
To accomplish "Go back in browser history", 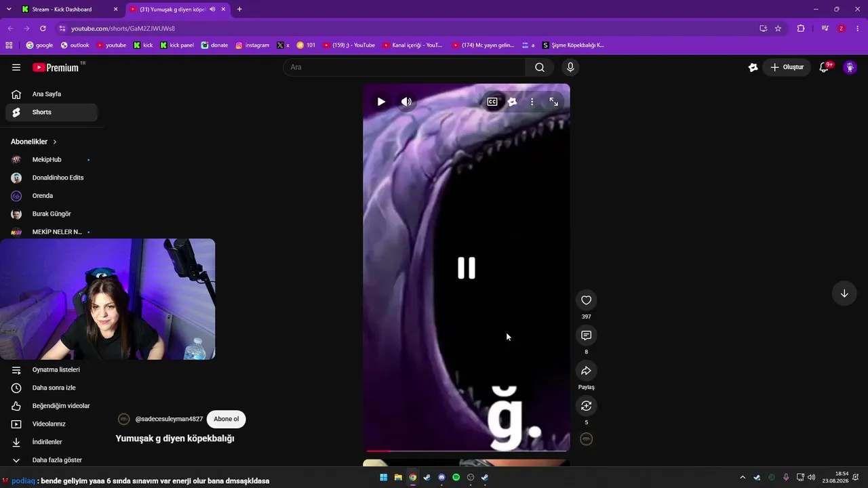I will click(10, 28).
